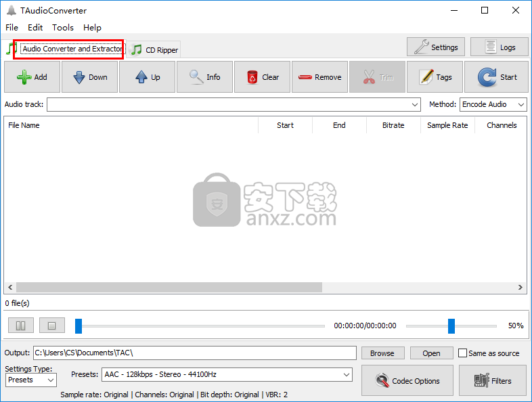Click the Channels column header
The image size is (532, 402).
(501, 125)
